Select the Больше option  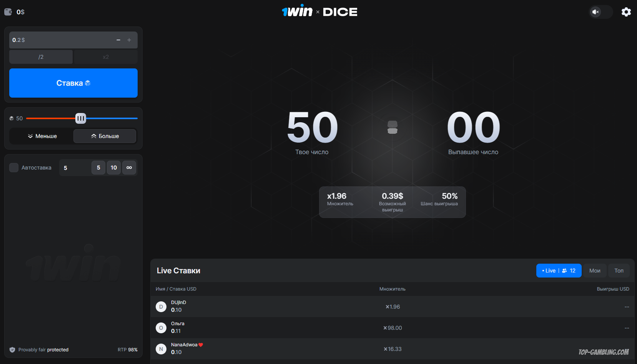[x=105, y=136]
